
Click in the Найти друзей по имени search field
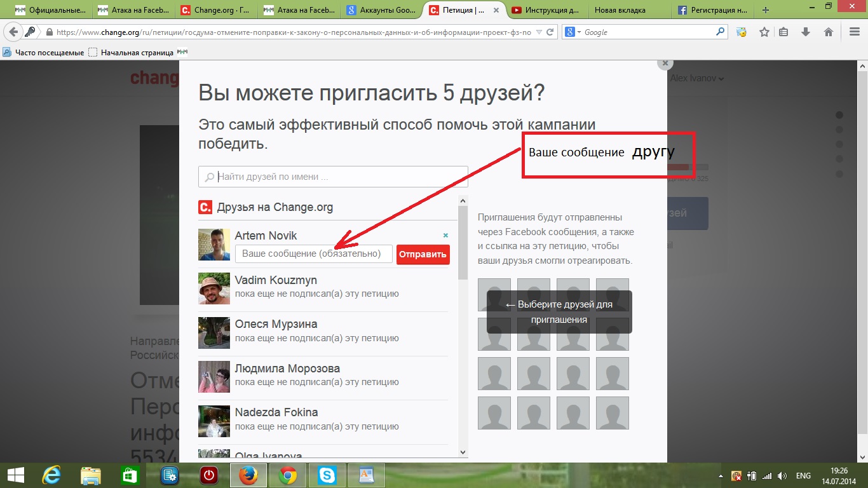pyautogui.click(x=333, y=177)
